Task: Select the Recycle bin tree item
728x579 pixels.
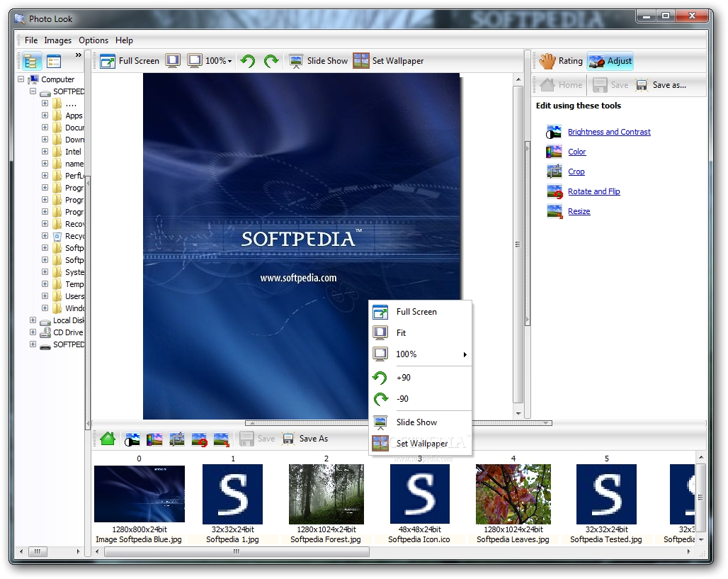Action: [x=68, y=236]
